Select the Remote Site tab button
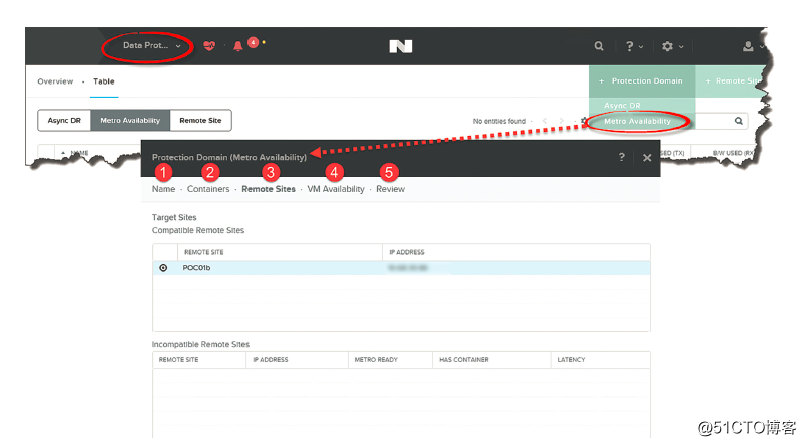806x446 pixels. pyautogui.click(x=200, y=121)
